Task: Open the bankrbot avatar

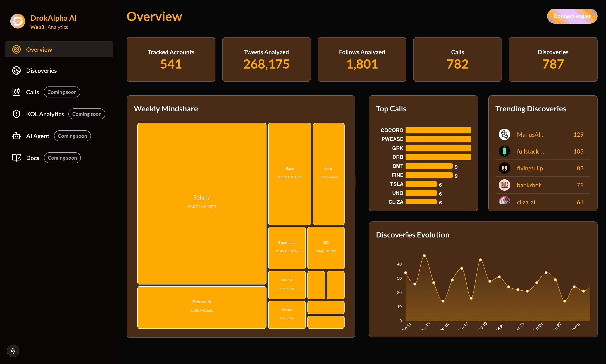Action: pyautogui.click(x=505, y=185)
